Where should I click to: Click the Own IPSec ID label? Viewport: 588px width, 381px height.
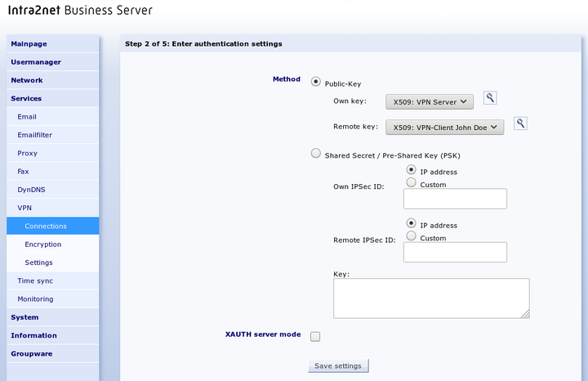[x=359, y=186]
